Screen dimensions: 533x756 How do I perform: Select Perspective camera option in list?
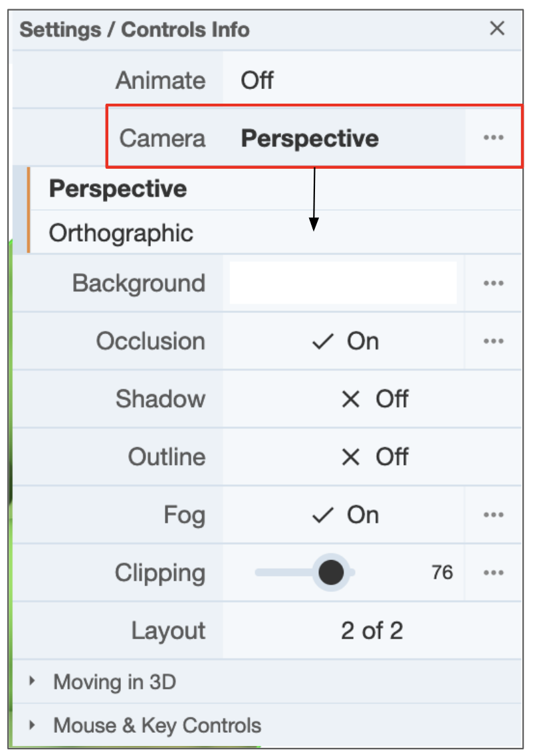pyautogui.click(x=118, y=189)
